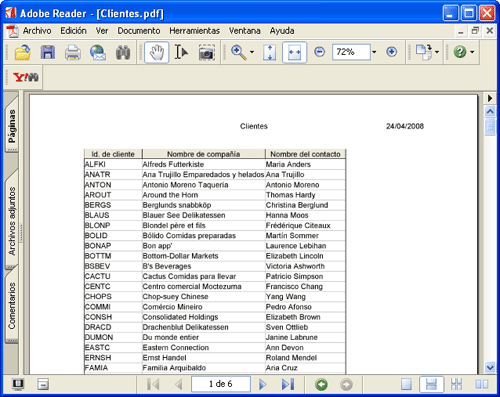Open the Archivos adjuntos side tab
Screen dimensions: 500x397
[12, 221]
